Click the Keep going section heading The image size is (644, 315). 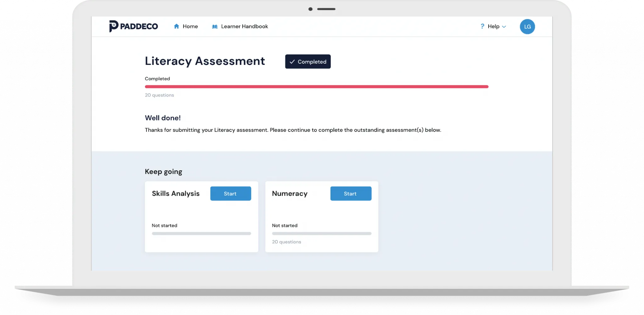(x=164, y=172)
